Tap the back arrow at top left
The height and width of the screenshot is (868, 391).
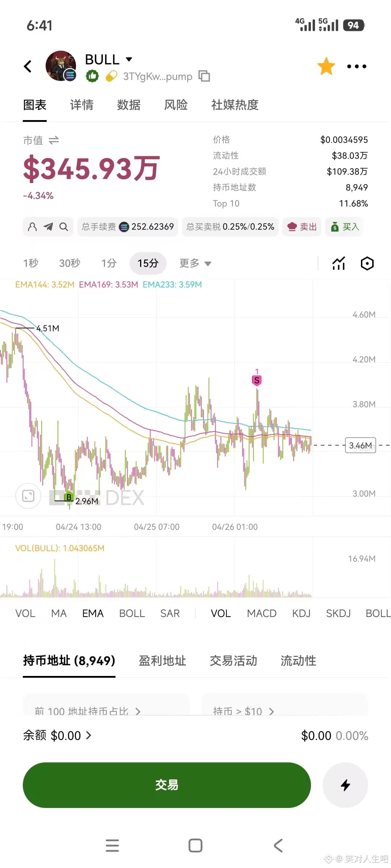(x=28, y=66)
